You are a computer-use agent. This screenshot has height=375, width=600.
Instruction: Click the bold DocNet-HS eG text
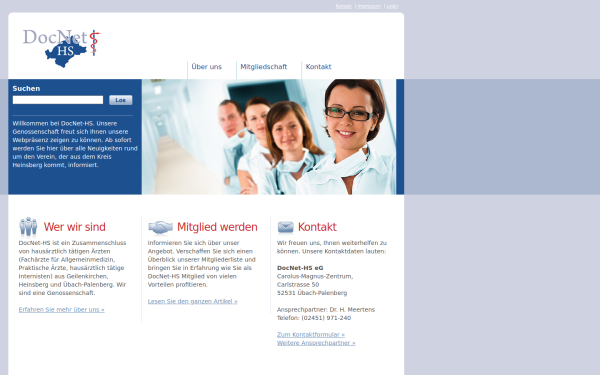[x=300, y=268]
